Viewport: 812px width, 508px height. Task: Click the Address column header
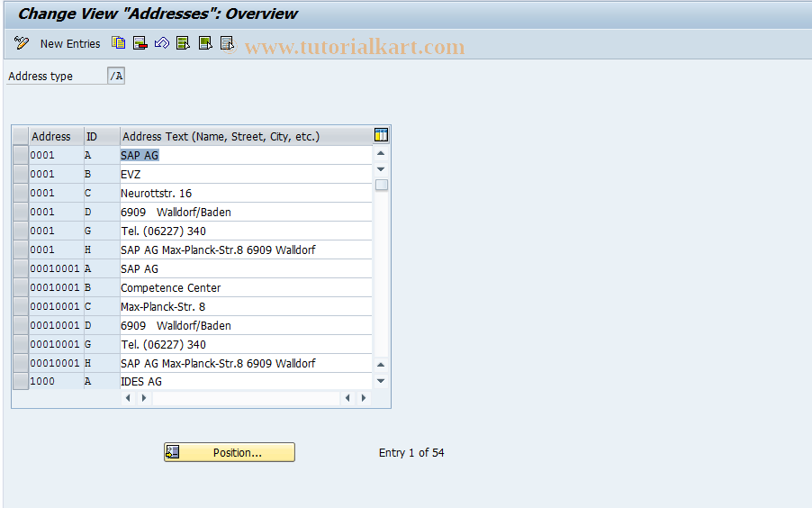(57, 136)
